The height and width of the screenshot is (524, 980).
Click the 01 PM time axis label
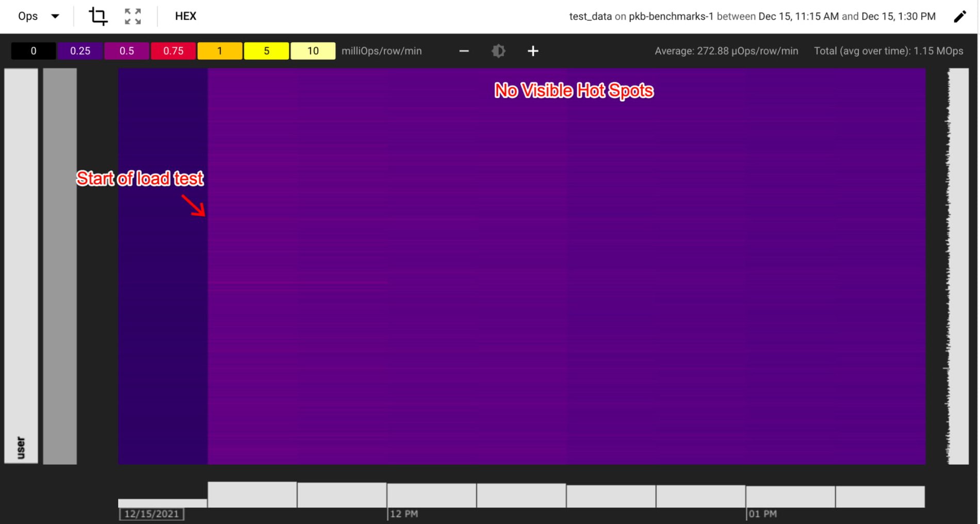tap(763, 514)
